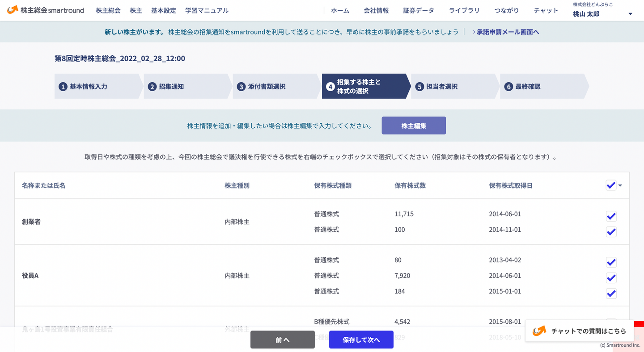
Task: Open the チャットでの質問はこちら widget
Action: pos(579,331)
